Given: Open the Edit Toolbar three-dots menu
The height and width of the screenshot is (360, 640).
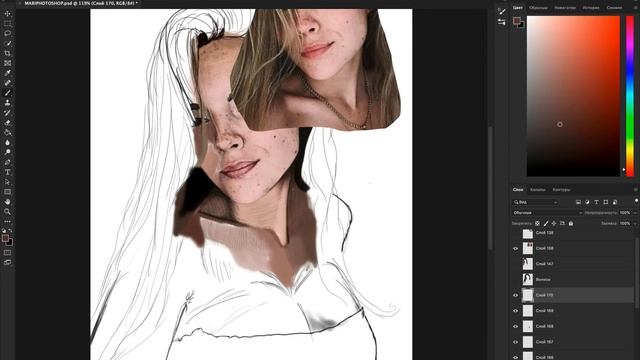Looking at the screenshot, I should click(7, 222).
